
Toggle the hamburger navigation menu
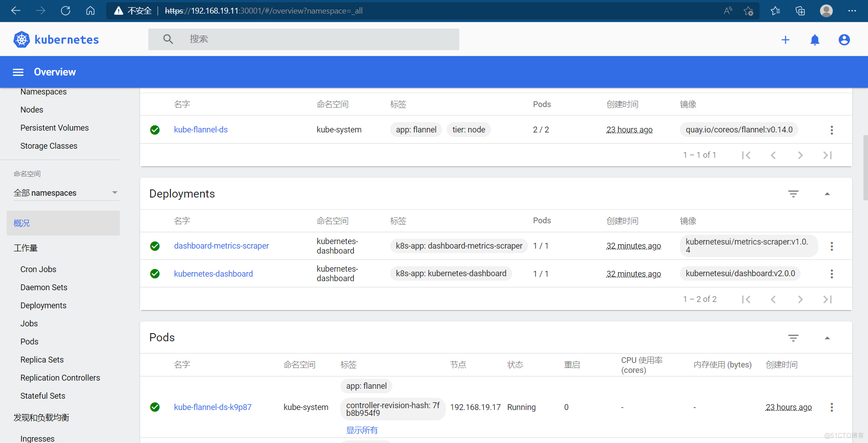click(18, 72)
